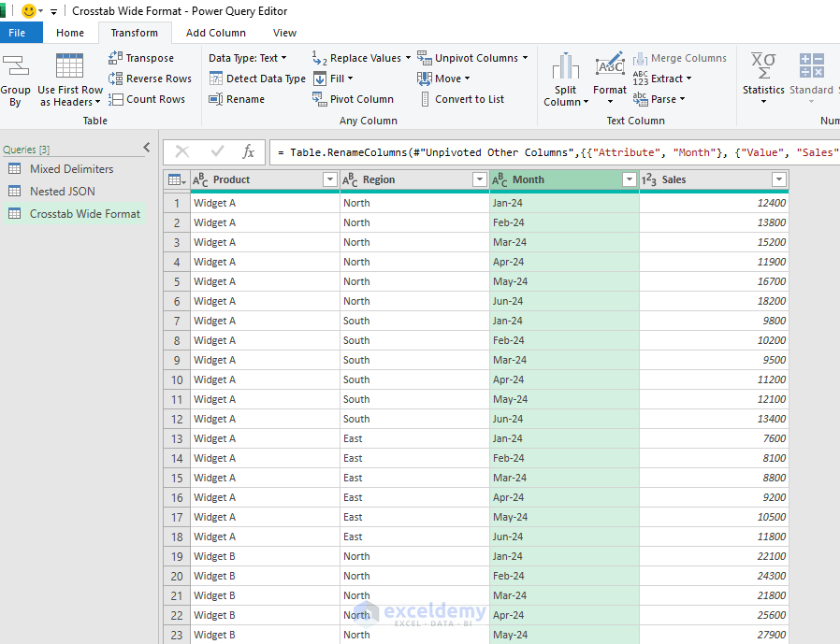Open the Product column filter dropdown
Viewport: 840px width, 644px height.
point(330,179)
